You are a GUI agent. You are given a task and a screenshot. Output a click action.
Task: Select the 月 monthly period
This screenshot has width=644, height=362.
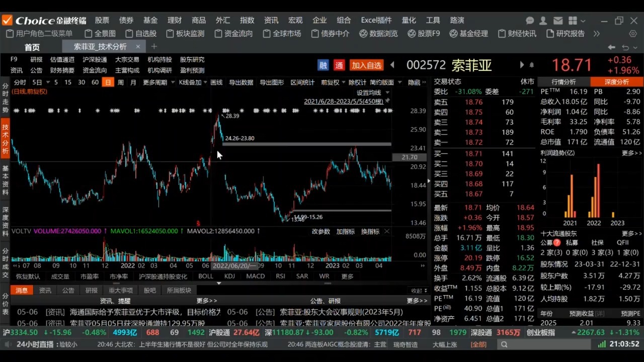tap(133, 82)
